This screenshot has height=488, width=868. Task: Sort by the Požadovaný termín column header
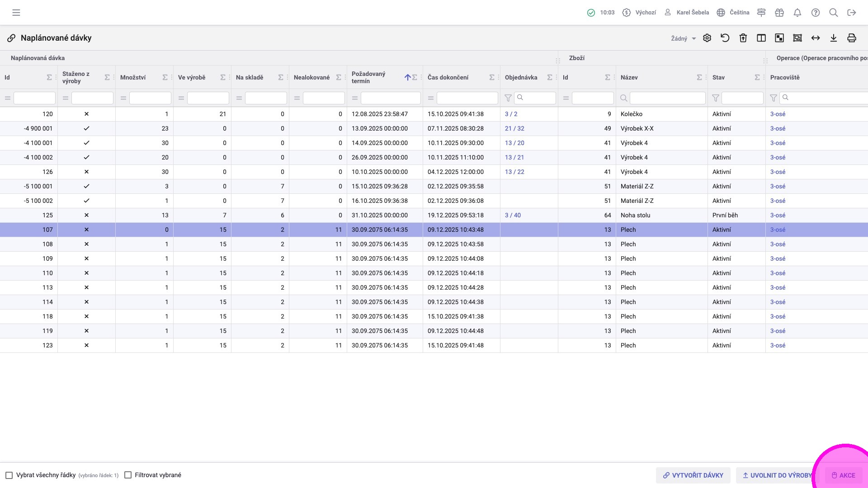click(368, 77)
